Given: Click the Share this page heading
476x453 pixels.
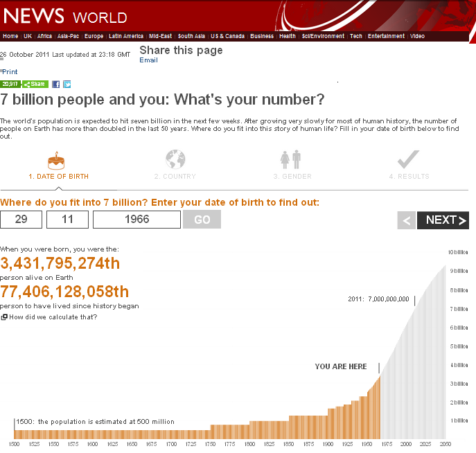Looking at the screenshot, I should (181, 50).
